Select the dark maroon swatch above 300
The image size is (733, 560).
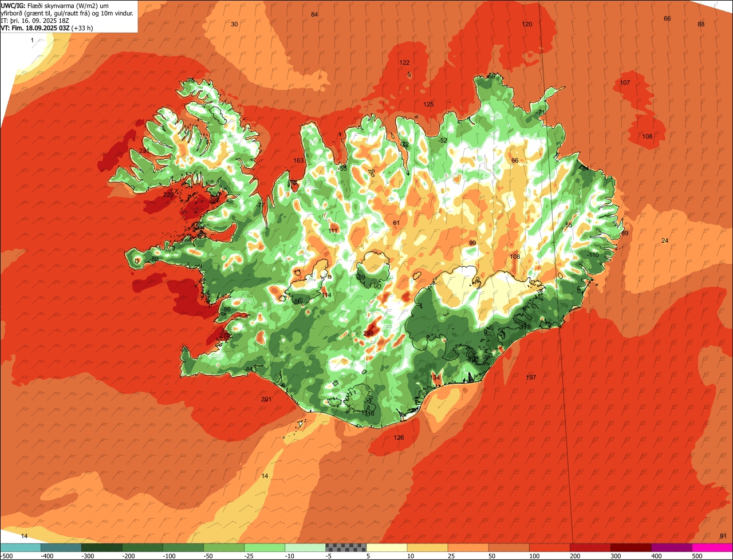pyautogui.click(x=631, y=547)
